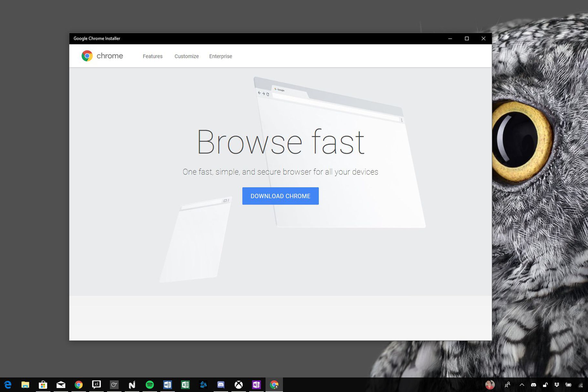Viewport: 588px width, 392px height.
Task: Launch the Xbox app from taskbar
Action: click(x=238, y=385)
